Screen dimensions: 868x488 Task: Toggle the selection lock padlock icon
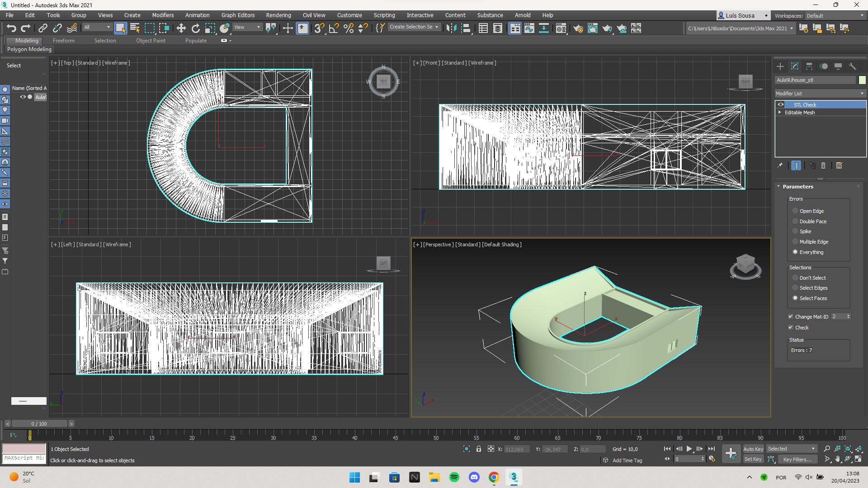click(479, 449)
